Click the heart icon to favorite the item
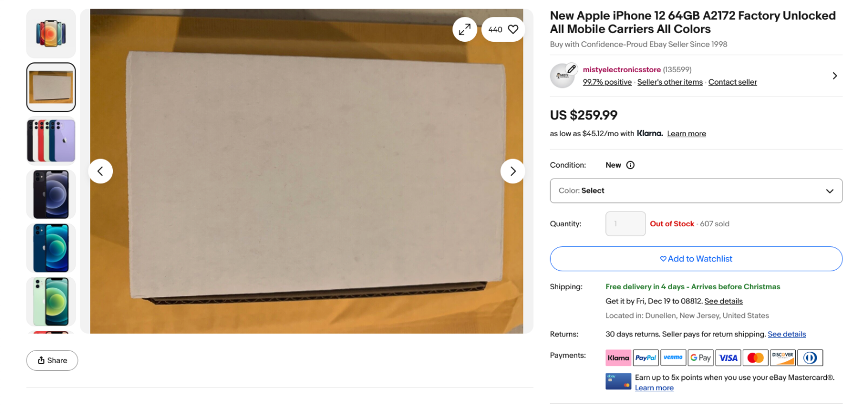The height and width of the screenshot is (413, 868). coord(513,29)
